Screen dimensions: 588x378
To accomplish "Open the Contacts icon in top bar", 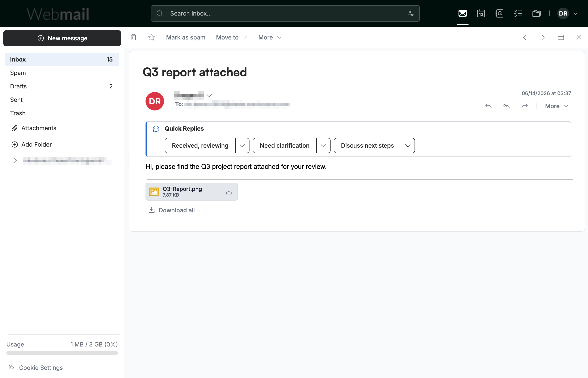I will click(x=499, y=13).
